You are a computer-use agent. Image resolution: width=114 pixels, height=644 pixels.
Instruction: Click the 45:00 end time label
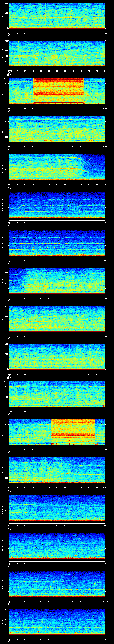point(105,33)
